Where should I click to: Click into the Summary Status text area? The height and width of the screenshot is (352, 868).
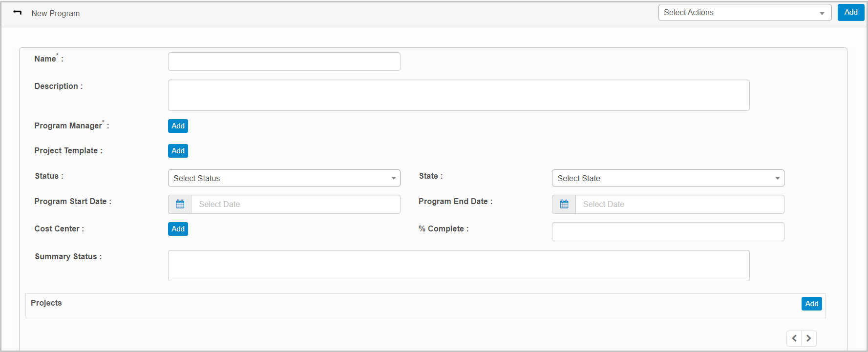coord(458,266)
